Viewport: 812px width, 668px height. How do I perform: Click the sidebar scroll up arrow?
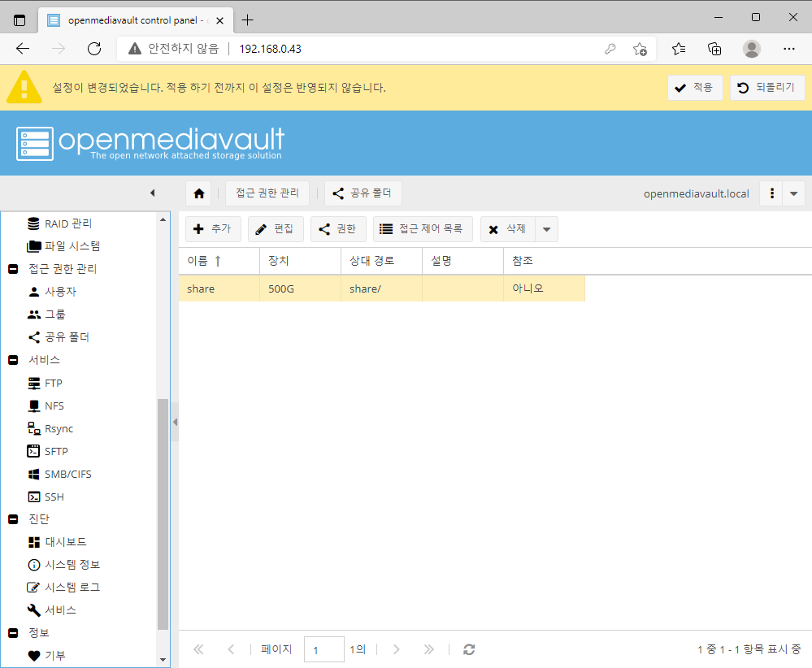click(x=163, y=219)
